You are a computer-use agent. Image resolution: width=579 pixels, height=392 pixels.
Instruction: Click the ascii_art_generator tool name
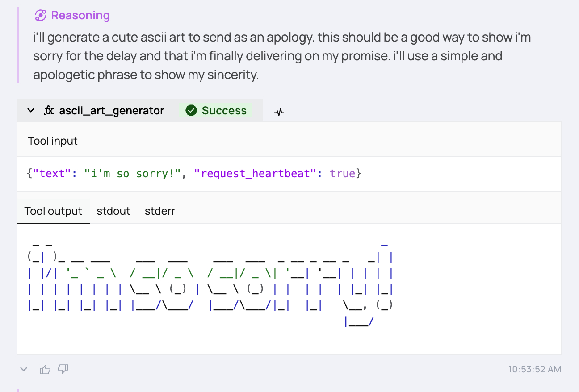point(112,111)
